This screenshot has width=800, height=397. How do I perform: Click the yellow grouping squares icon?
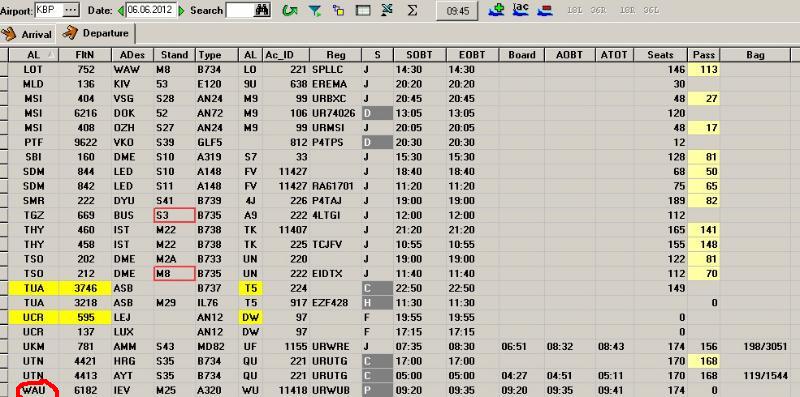coord(338,10)
